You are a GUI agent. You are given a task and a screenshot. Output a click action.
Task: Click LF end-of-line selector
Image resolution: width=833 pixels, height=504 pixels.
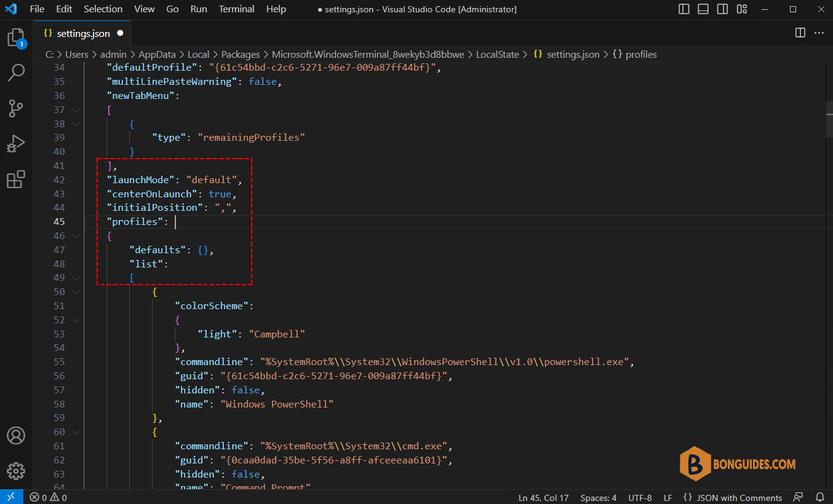click(668, 498)
